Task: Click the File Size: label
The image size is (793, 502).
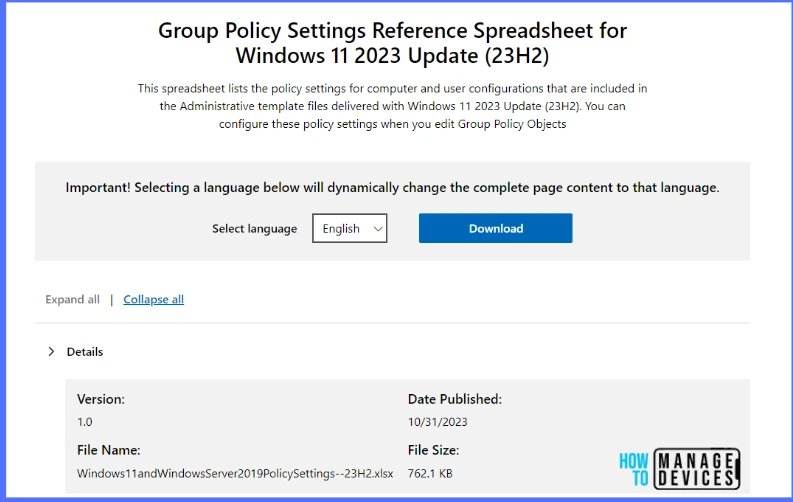Action: (x=433, y=450)
